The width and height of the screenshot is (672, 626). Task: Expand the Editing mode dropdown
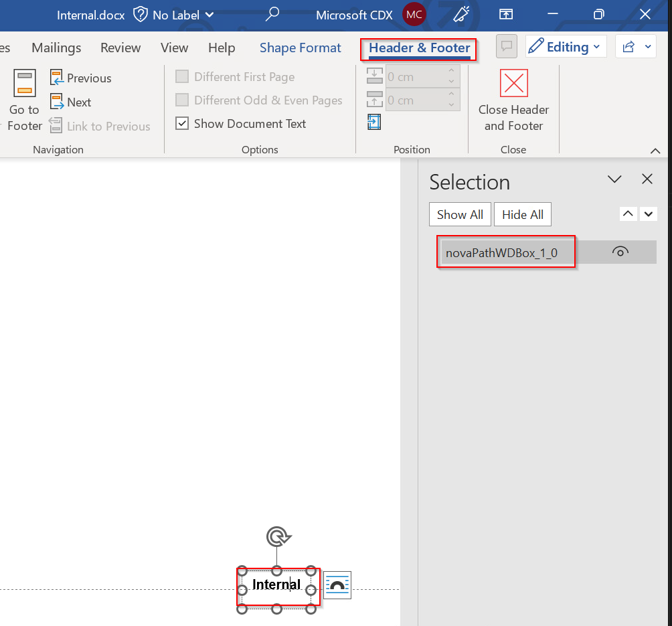click(566, 47)
